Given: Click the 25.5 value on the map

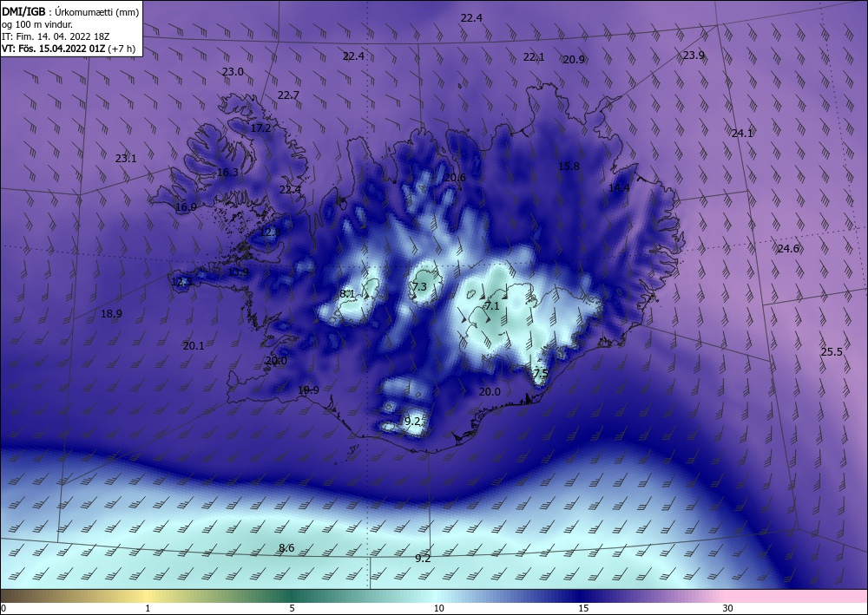Looking at the screenshot, I should [832, 352].
